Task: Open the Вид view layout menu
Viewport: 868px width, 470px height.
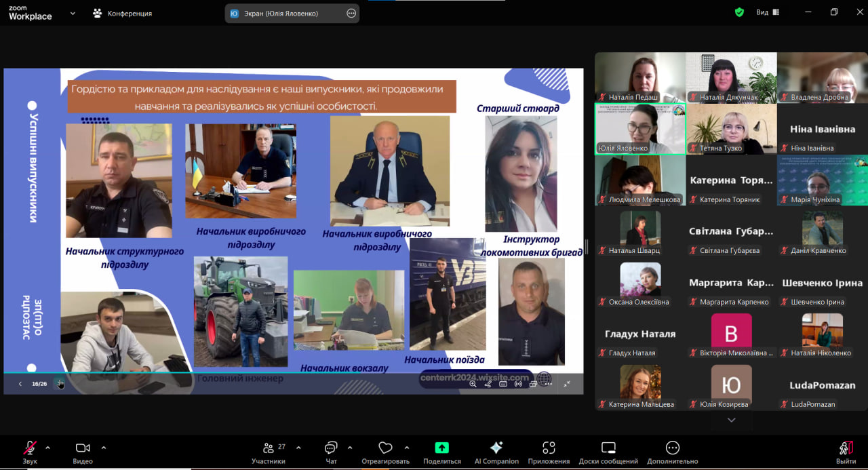Action: 768,12
